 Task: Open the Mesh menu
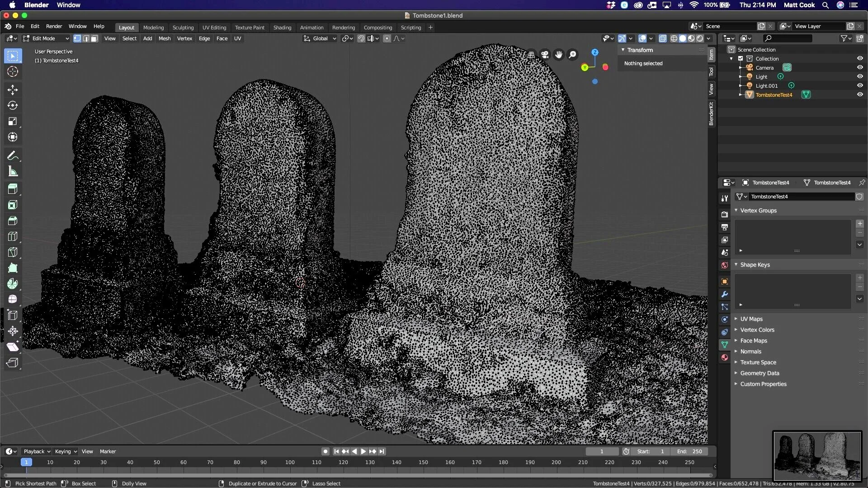pyautogui.click(x=165, y=38)
